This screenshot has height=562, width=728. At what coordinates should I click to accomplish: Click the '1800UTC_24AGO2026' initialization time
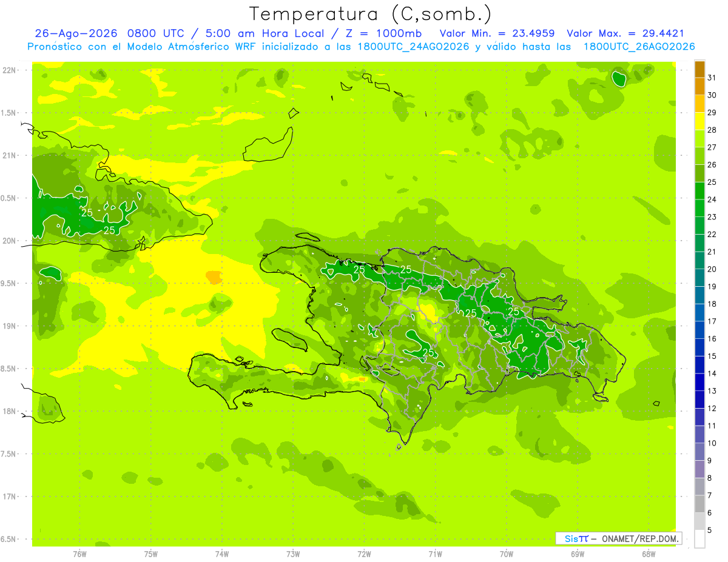point(413,47)
